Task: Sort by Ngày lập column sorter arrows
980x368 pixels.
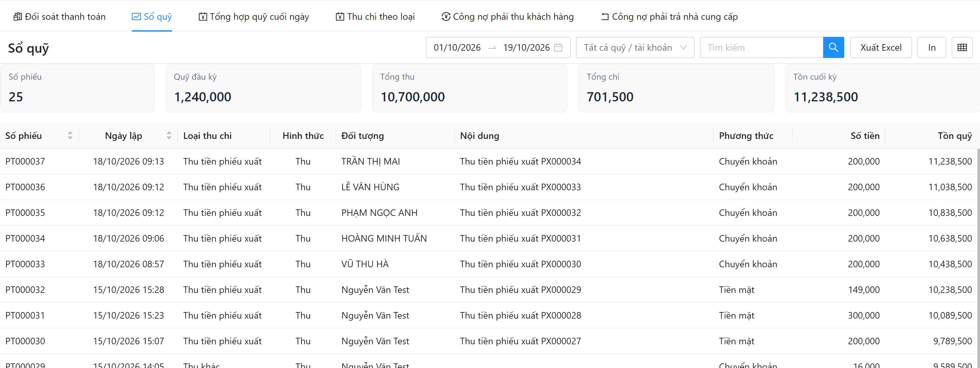Action: coord(169,136)
